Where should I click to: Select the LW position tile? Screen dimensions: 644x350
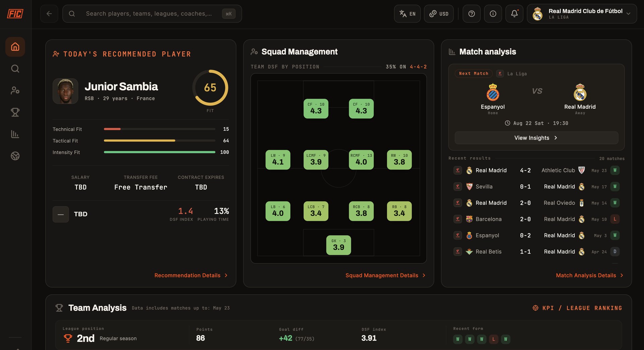click(x=278, y=160)
